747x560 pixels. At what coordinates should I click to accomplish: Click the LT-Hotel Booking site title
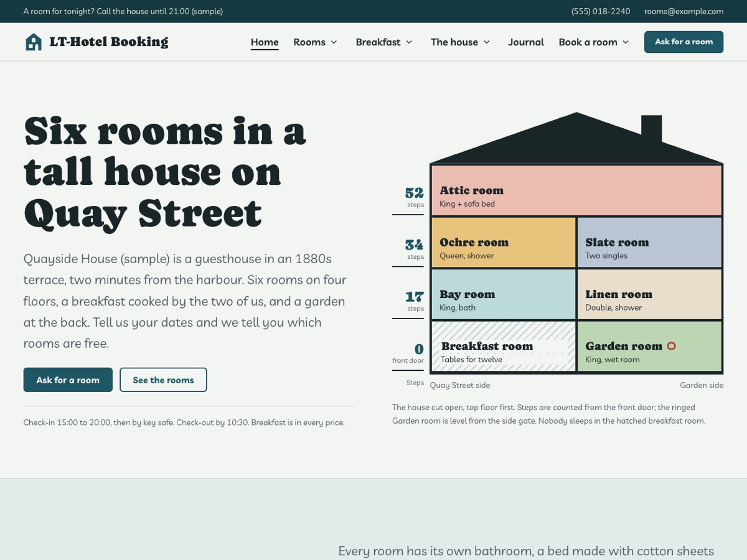coord(109,42)
